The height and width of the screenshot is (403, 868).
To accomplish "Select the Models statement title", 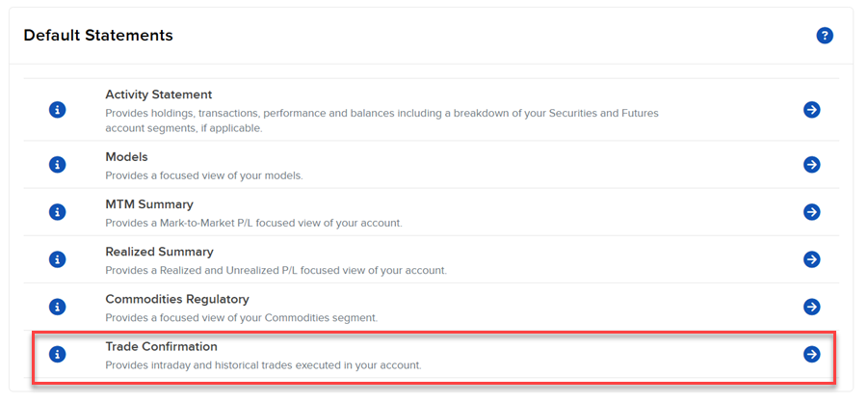I will point(126,156).
